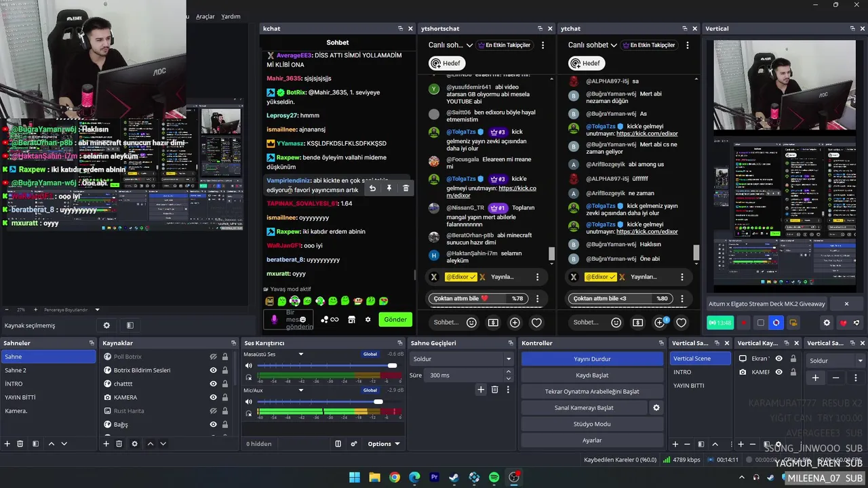Show the Rust Harita source
The width and height of the screenshot is (868, 488).
213,411
